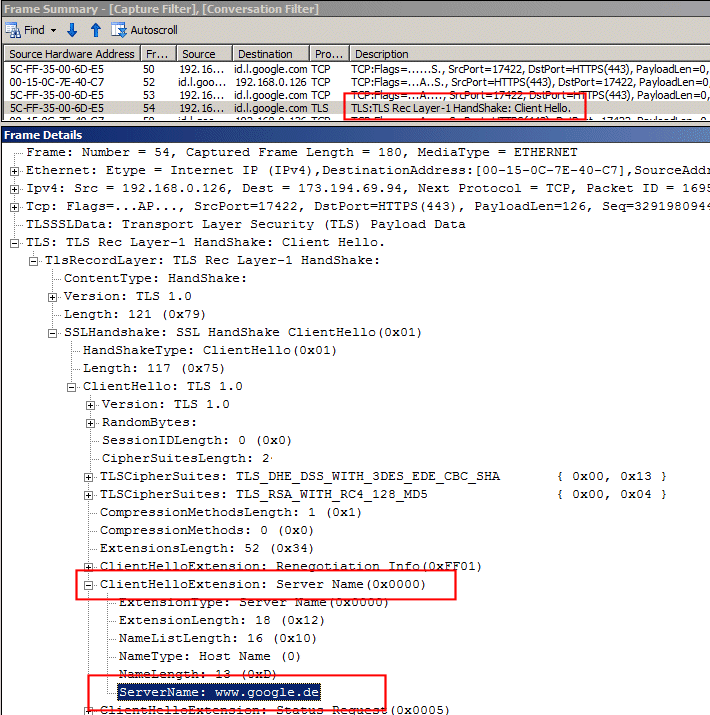This screenshot has width=710, height=715.
Task: Sort by Source Hardware Address column
Action: click(72, 54)
